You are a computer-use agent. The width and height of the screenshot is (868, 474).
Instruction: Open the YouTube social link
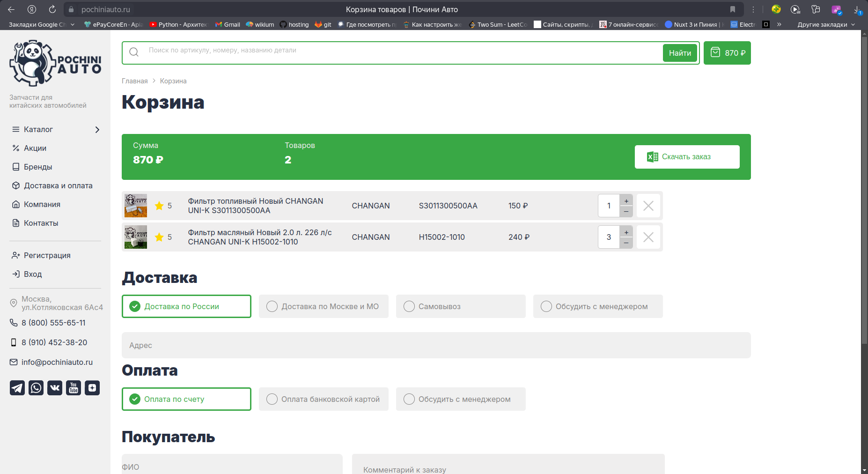pos(74,388)
